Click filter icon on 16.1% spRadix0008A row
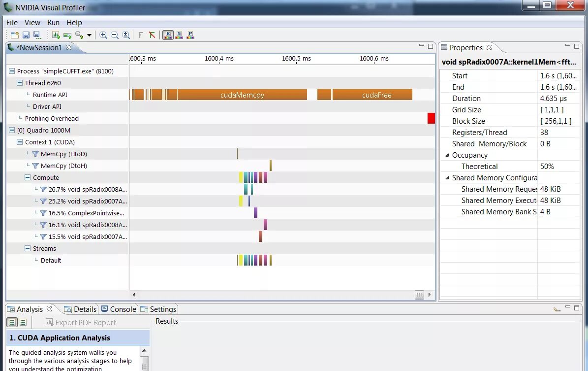The width and height of the screenshot is (588, 371). pyautogui.click(x=43, y=225)
